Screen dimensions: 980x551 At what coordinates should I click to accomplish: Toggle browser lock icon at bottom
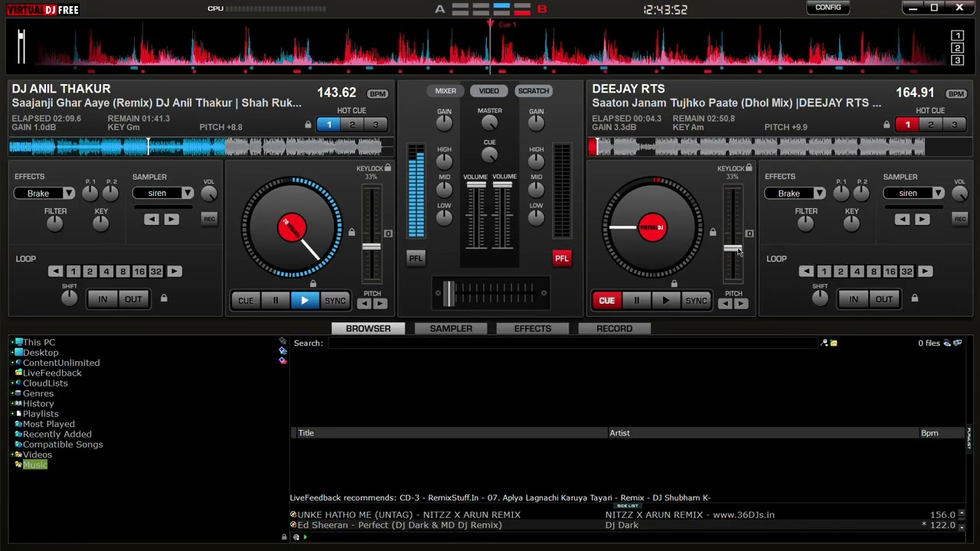point(284,537)
